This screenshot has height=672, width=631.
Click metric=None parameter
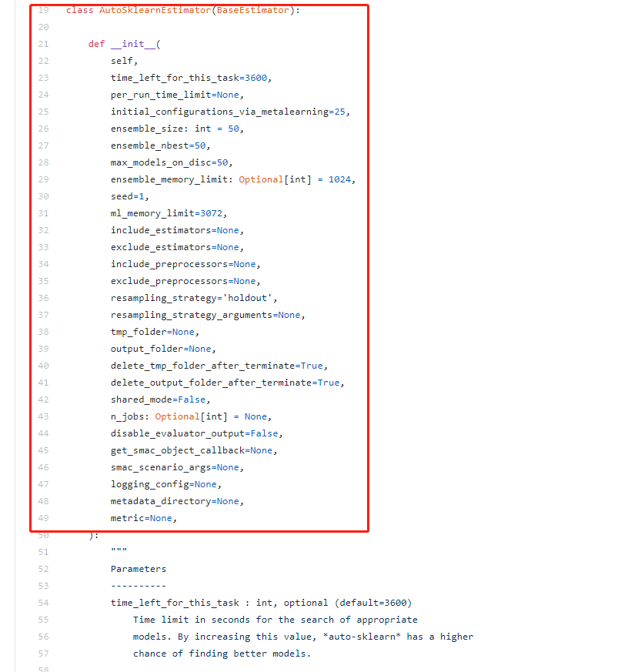pyautogui.click(x=142, y=518)
